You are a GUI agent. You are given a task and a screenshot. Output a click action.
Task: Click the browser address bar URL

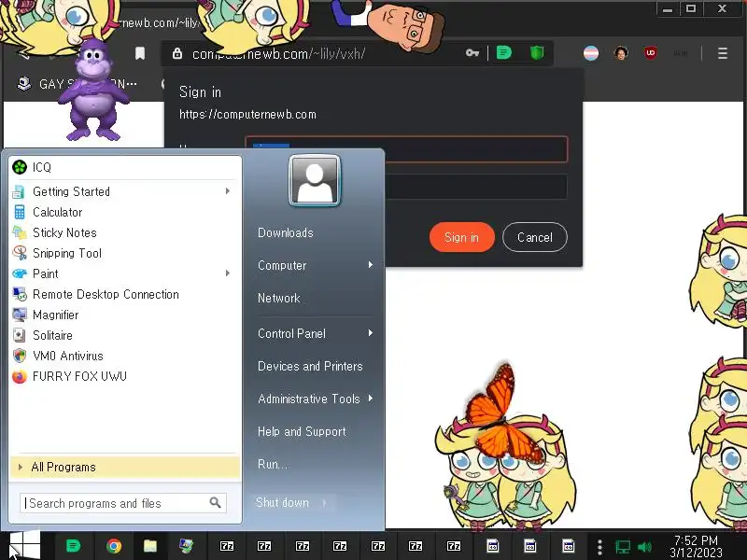point(278,54)
